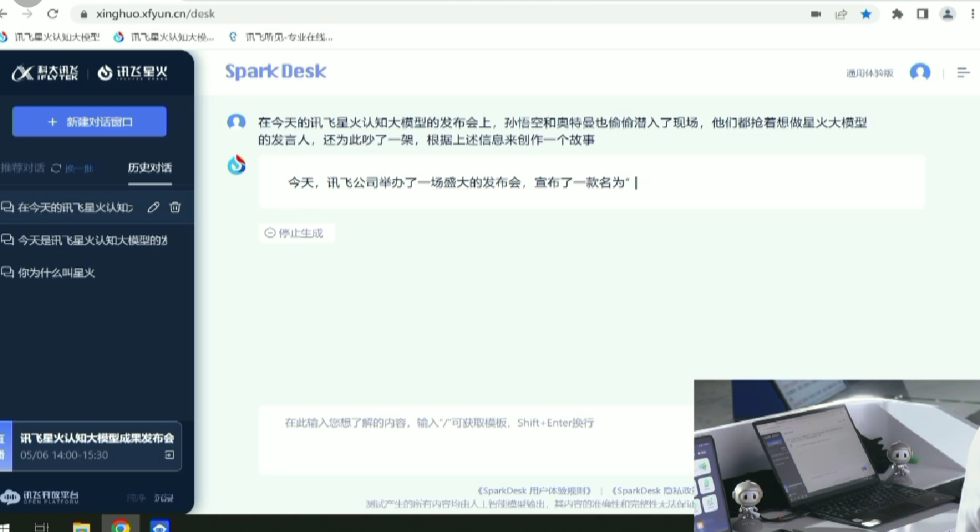Open the Chrome profile avatar

click(947, 14)
